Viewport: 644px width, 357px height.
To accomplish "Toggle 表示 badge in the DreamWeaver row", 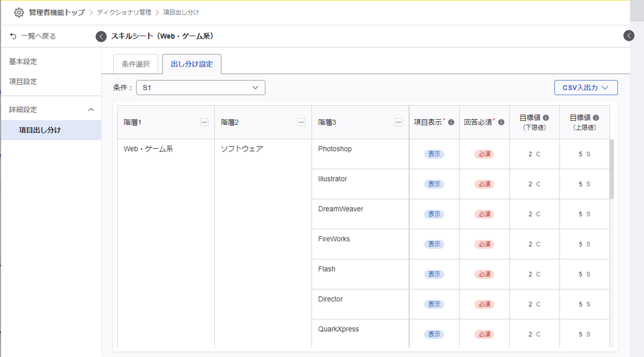I will (434, 214).
